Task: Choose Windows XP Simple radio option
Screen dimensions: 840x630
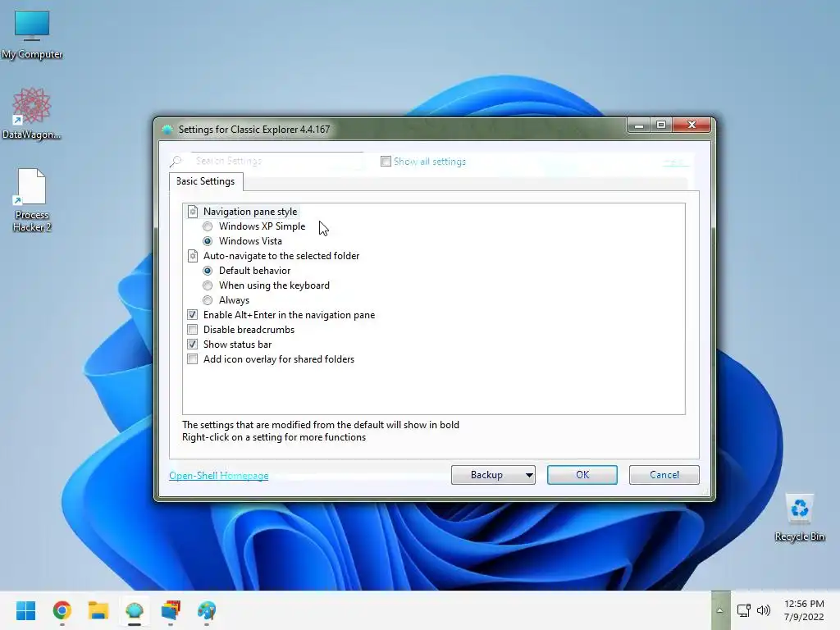Action: click(208, 226)
